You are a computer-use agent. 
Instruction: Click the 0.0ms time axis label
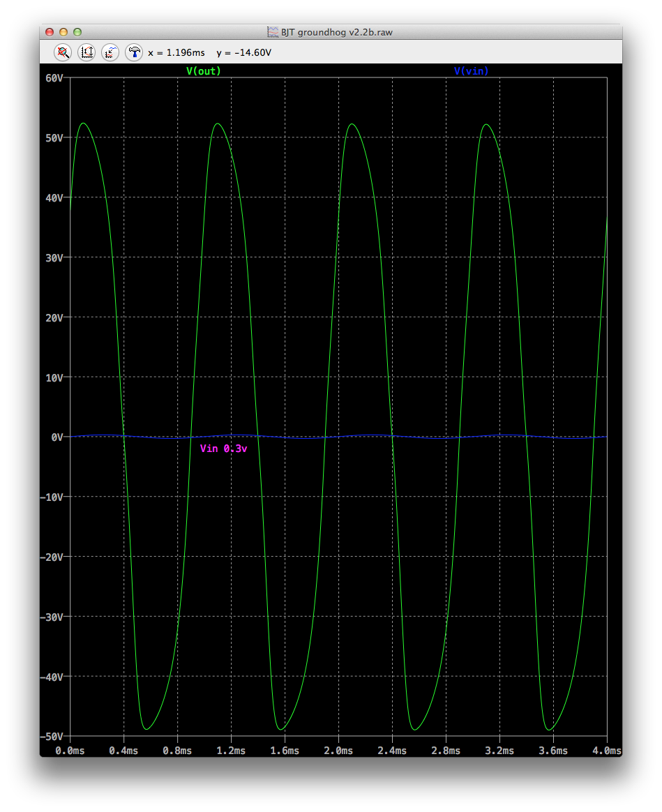coord(70,751)
